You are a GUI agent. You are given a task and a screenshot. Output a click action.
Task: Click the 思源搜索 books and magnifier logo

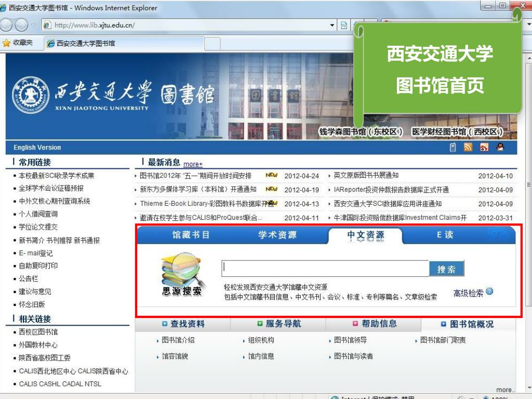(x=183, y=274)
